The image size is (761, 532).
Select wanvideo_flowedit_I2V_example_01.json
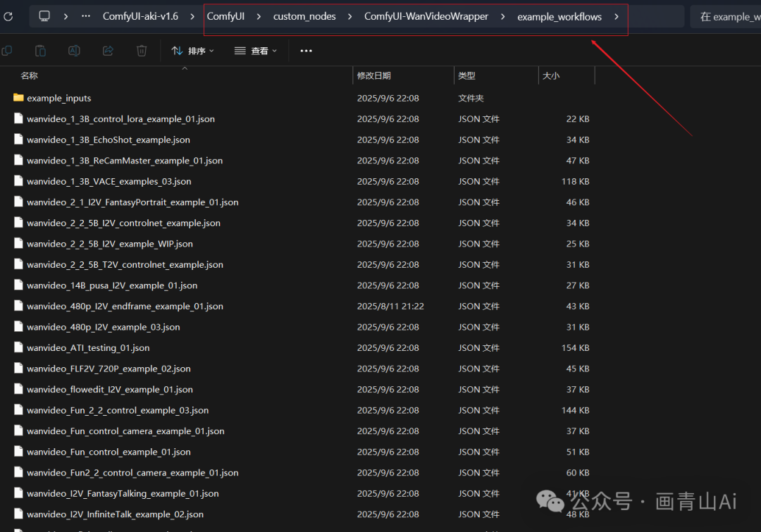click(x=110, y=390)
